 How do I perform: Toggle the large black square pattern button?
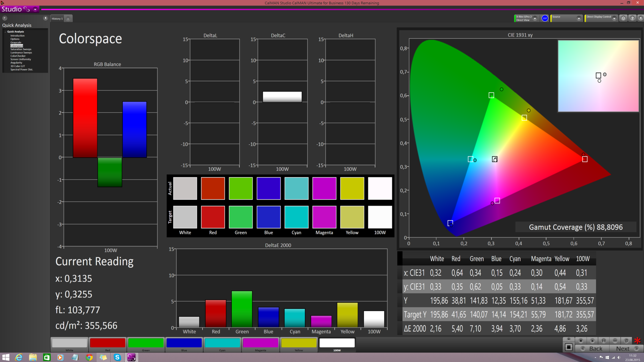point(569,347)
